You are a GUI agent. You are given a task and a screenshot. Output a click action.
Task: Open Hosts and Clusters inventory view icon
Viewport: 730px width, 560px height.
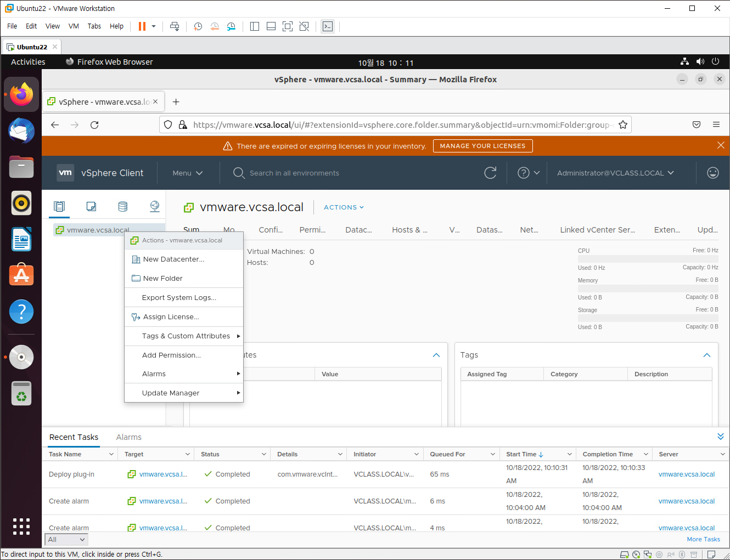[x=59, y=206]
